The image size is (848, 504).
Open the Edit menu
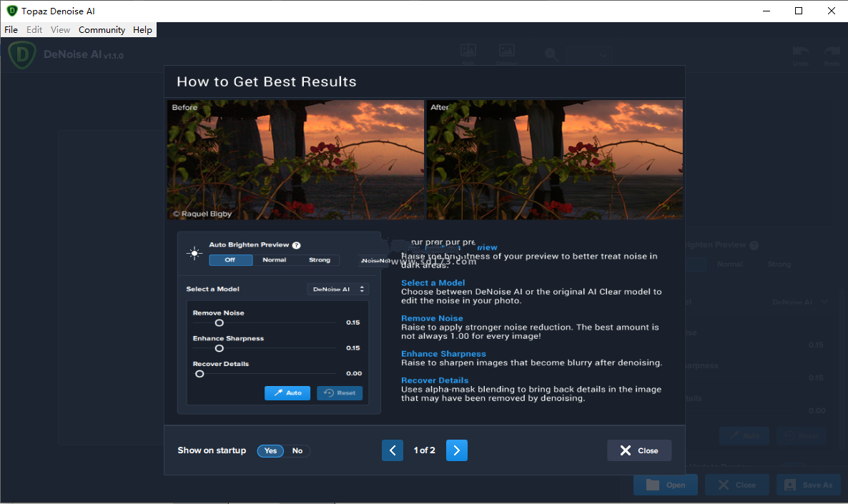pos(34,30)
